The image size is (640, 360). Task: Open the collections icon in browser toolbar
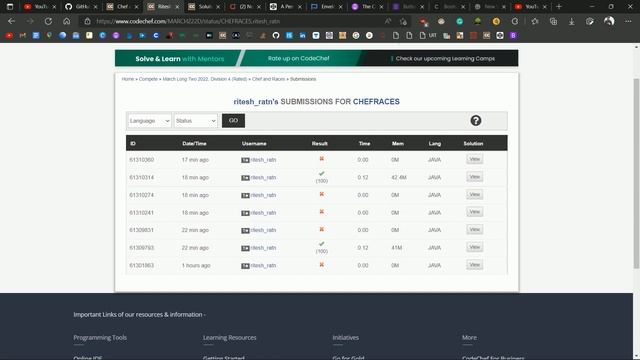[x=553, y=21]
